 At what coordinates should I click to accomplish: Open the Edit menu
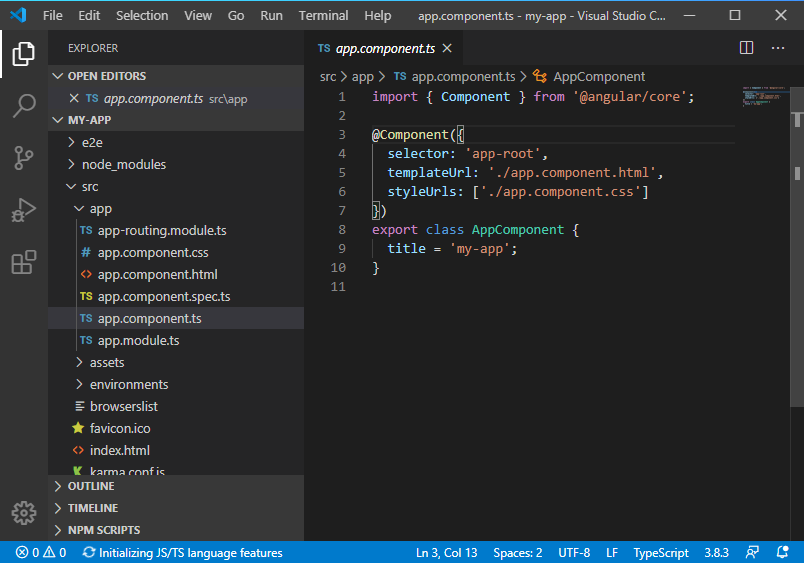[x=89, y=15]
